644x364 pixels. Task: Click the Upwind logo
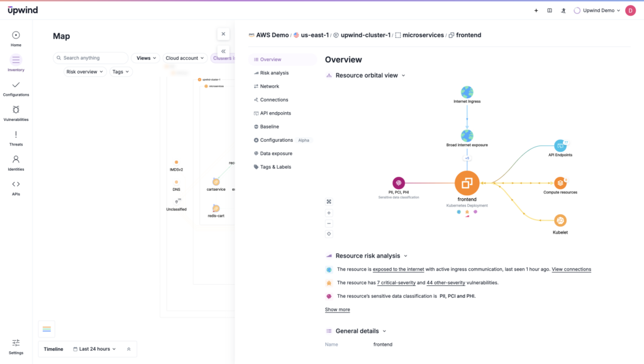(23, 10)
